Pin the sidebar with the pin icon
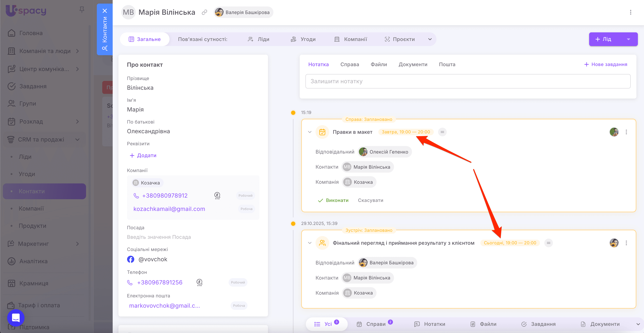 point(82,10)
